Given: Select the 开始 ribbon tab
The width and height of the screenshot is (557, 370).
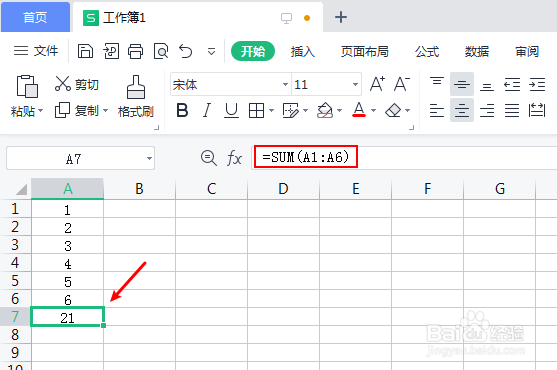Looking at the screenshot, I should [x=253, y=51].
